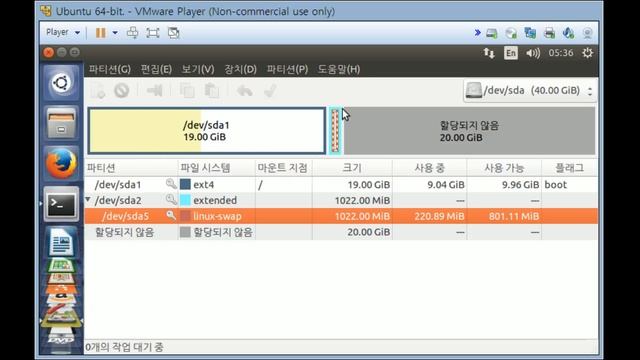Open the 도움말(H) menu
Viewport: 640px width, 360px height.
(x=339, y=69)
